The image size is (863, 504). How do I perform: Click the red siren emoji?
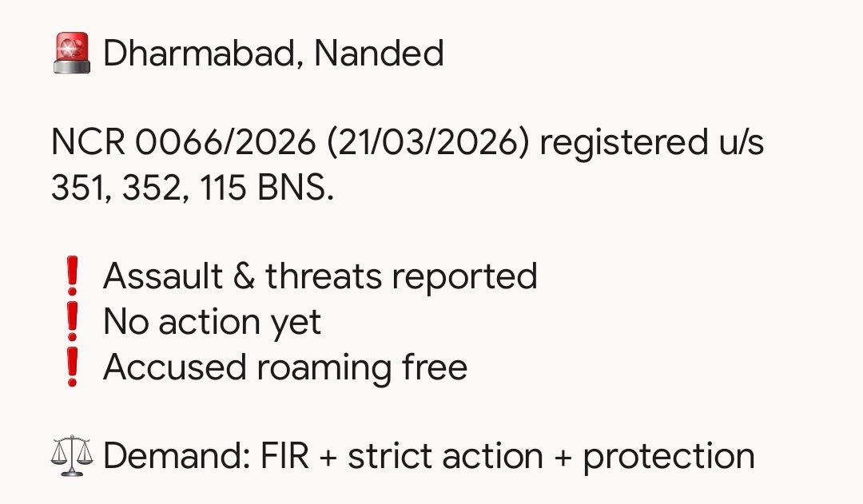72,54
